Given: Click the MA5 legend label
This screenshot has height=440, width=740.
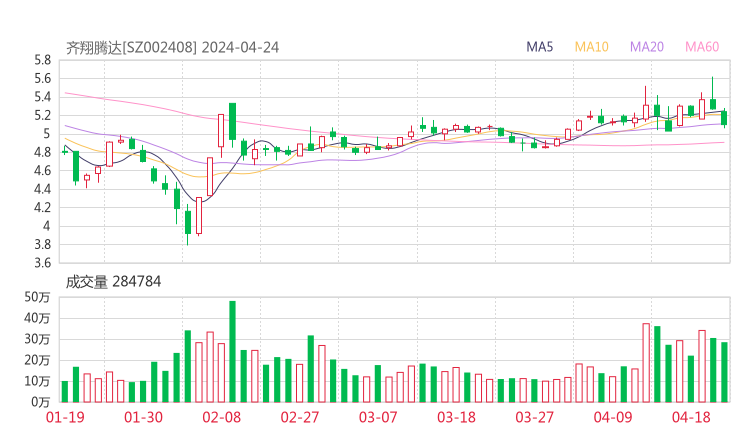Looking at the screenshot, I should pos(539,47).
